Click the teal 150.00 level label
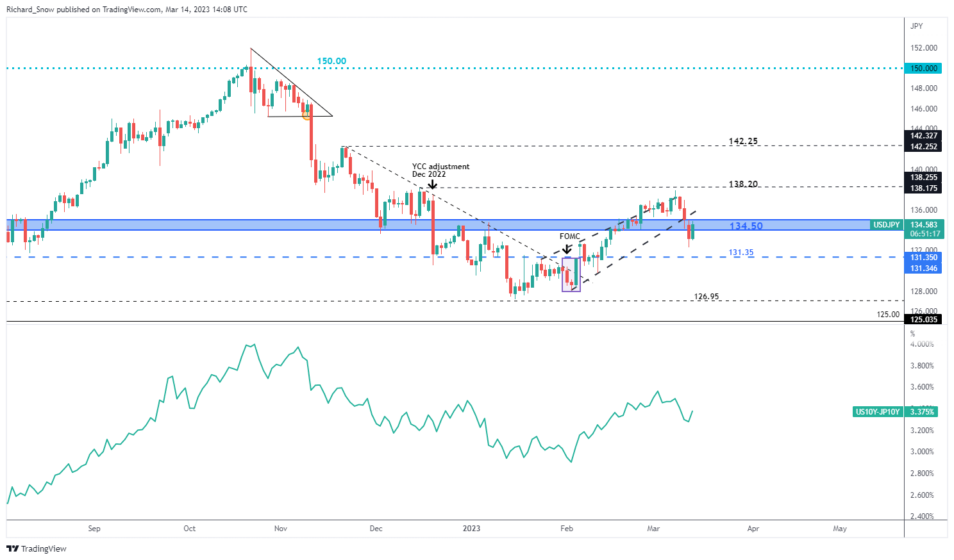This screenshot has width=954, height=560. 331,61
